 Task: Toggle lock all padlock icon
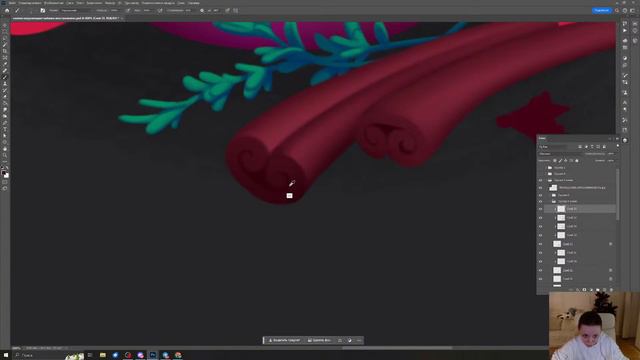pos(577,161)
